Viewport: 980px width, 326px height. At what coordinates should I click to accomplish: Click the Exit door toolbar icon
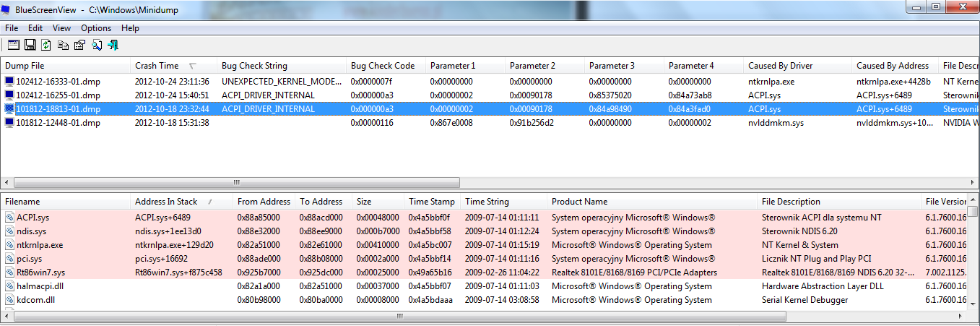point(113,45)
